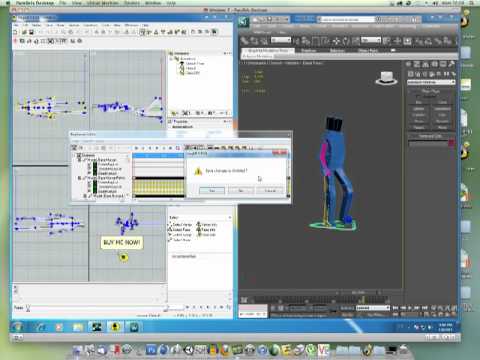Select the Shapes category icon
Viewport: 480px width, 360px height.
point(418,74)
